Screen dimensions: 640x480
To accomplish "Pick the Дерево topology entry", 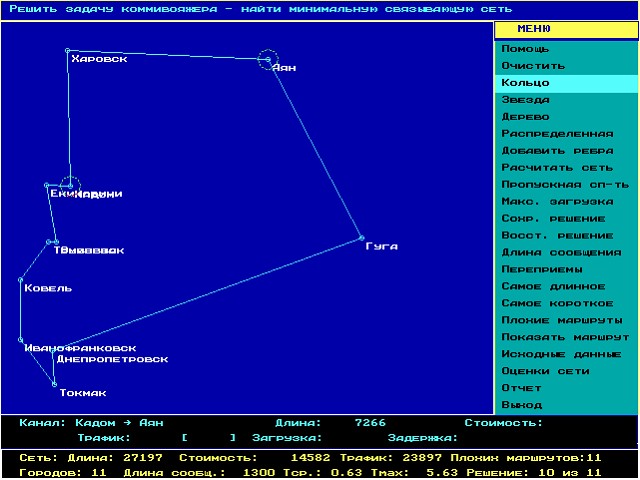I will pyautogui.click(x=525, y=117).
